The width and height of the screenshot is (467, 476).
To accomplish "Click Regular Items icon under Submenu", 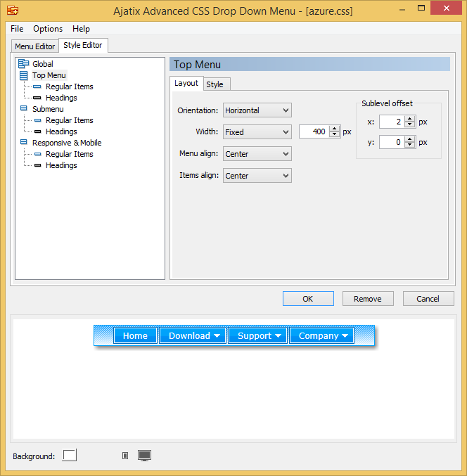I will coord(38,120).
